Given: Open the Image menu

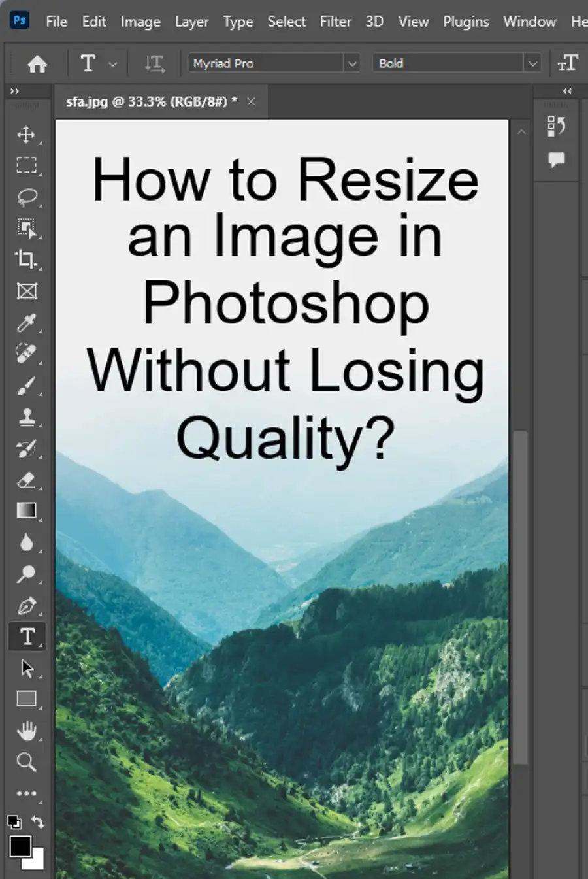Looking at the screenshot, I should (140, 22).
